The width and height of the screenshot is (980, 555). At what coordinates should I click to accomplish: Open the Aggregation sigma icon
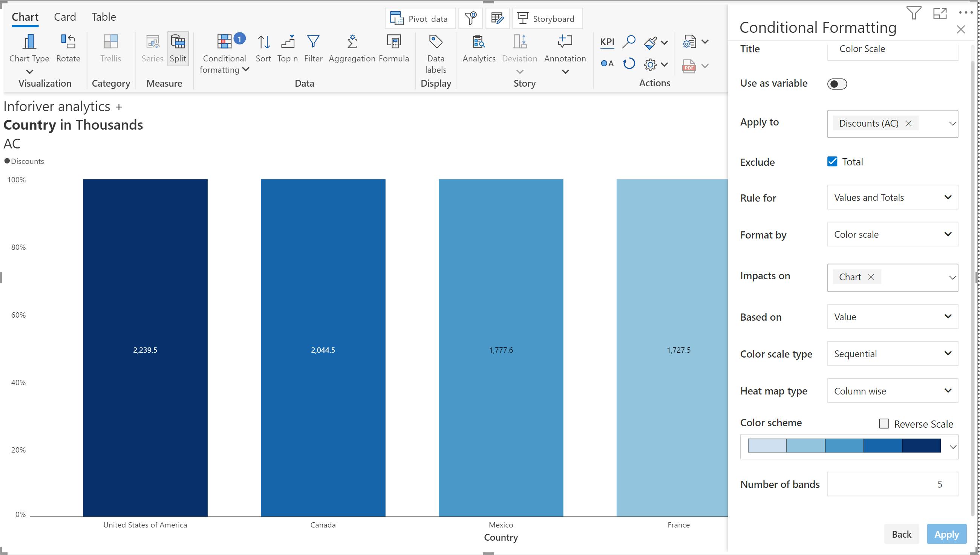tap(352, 42)
